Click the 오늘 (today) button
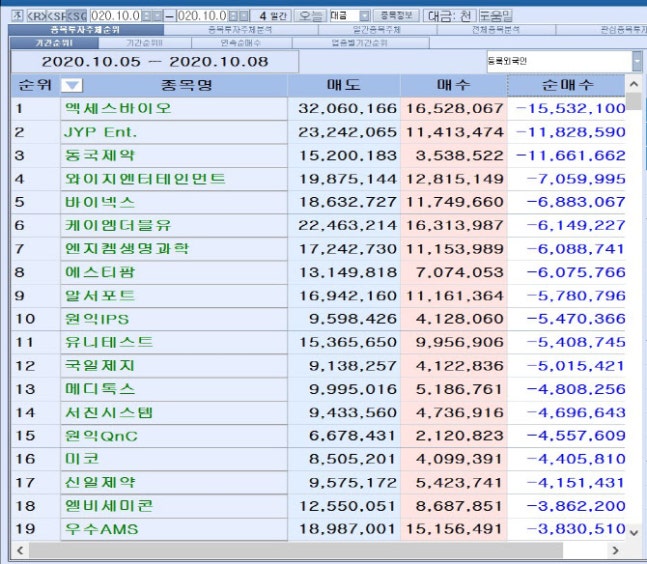Viewport: 647px width, 564px height. coord(311,16)
